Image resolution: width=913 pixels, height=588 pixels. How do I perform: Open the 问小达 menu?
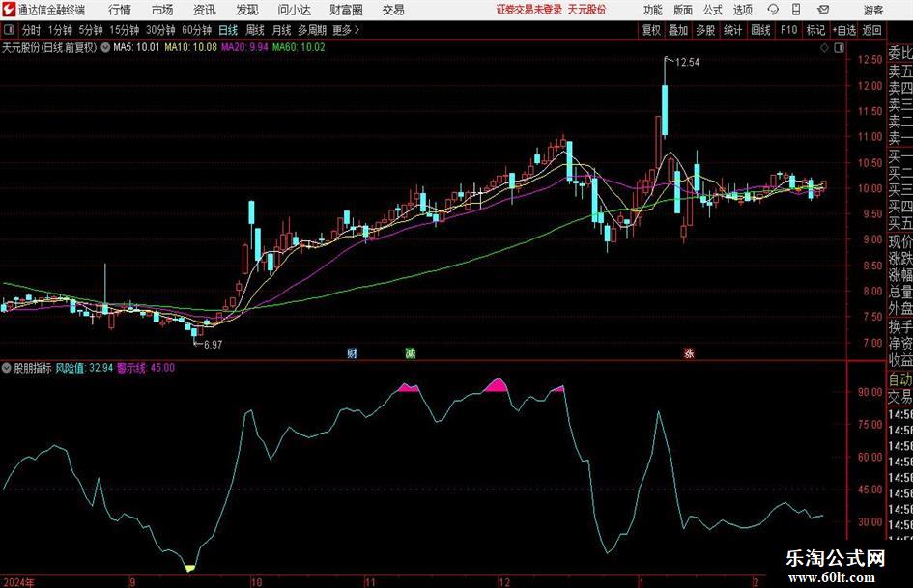[294, 10]
